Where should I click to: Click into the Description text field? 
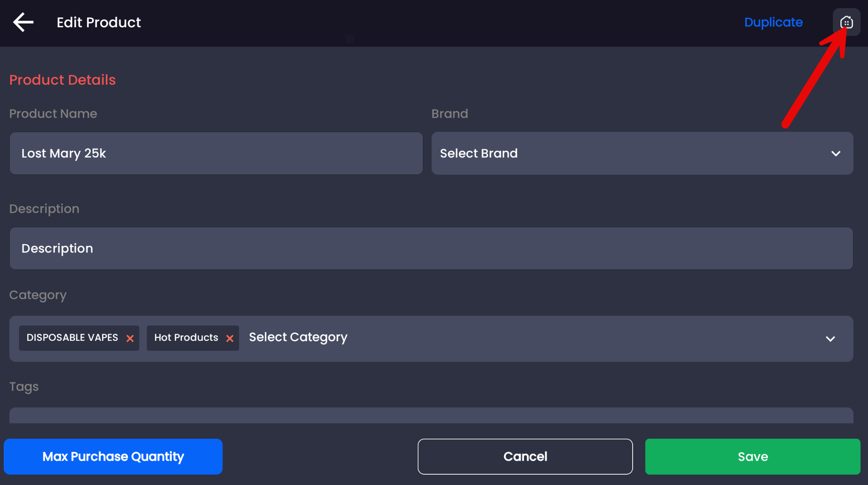click(x=431, y=248)
